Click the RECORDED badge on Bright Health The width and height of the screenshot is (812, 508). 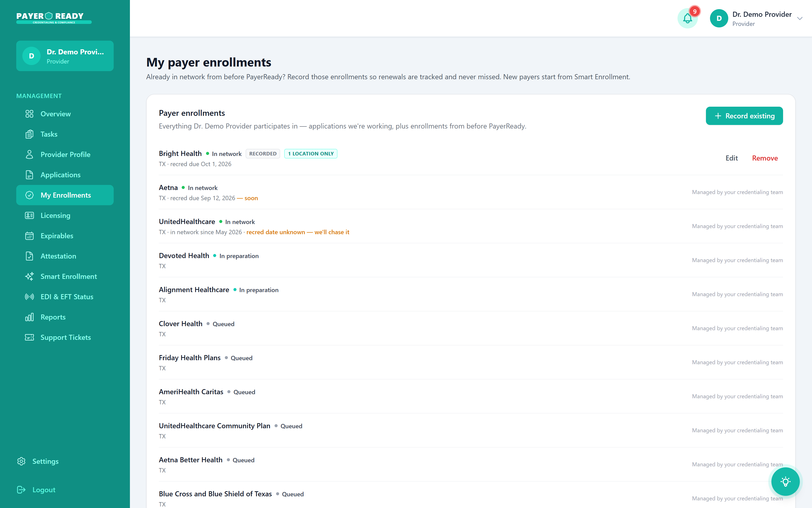pyautogui.click(x=263, y=153)
